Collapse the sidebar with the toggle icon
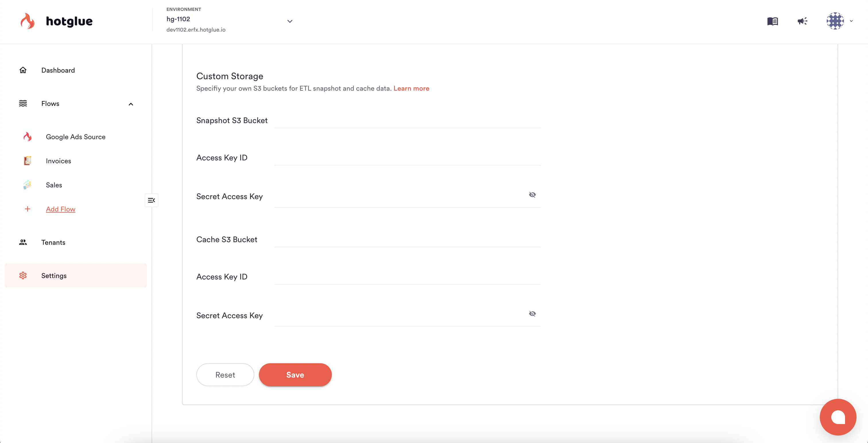Image resolution: width=868 pixels, height=443 pixels. (x=151, y=201)
